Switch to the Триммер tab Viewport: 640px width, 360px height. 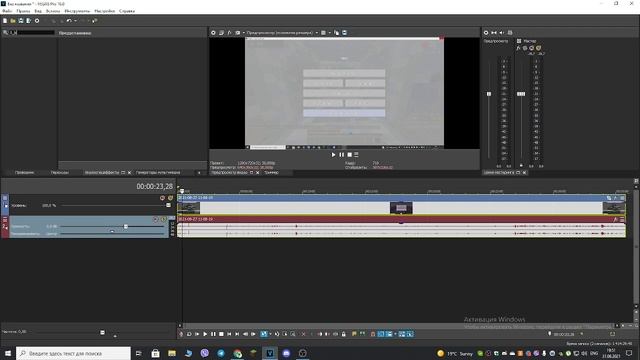pyautogui.click(x=271, y=173)
